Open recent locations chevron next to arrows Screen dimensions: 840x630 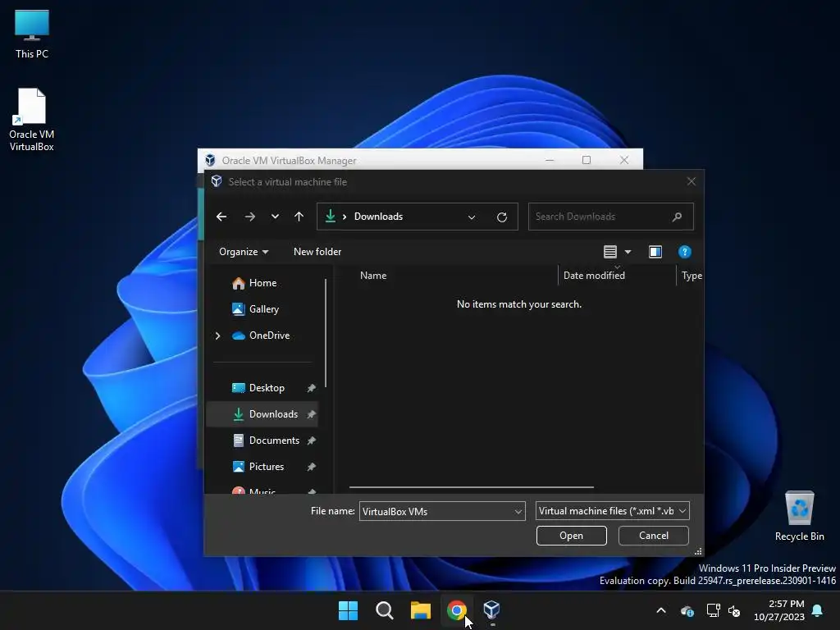point(275,217)
